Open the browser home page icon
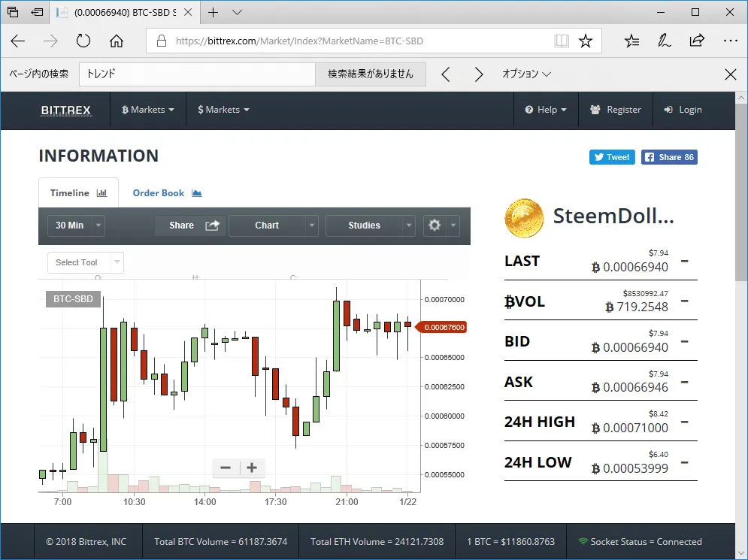Screen dimensions: 748x560 pos(117,41)
